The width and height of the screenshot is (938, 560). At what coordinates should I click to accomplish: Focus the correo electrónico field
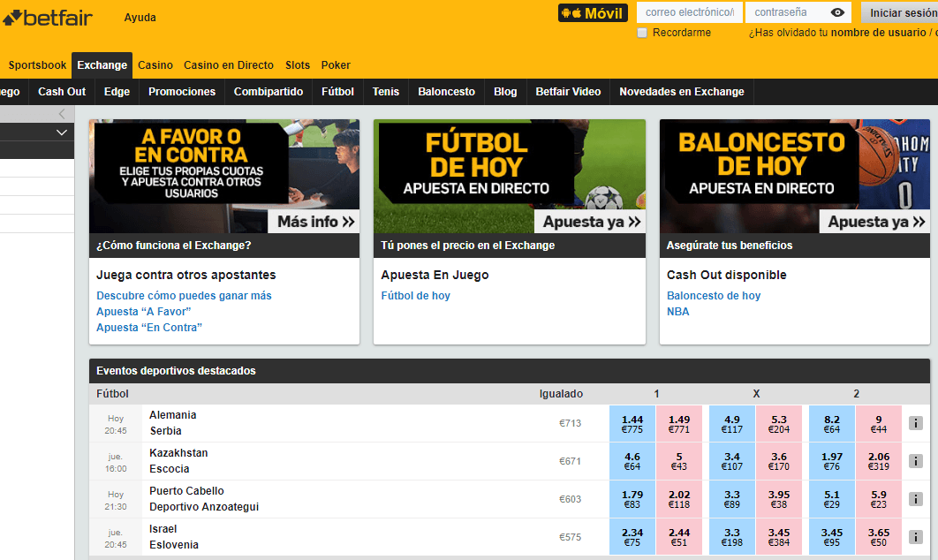click(x=690, y=12)
